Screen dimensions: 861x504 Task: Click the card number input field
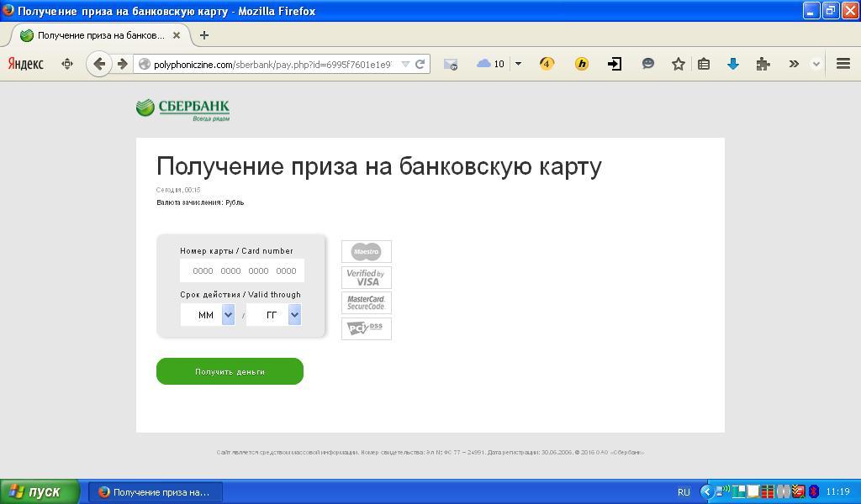pos(242,270)
